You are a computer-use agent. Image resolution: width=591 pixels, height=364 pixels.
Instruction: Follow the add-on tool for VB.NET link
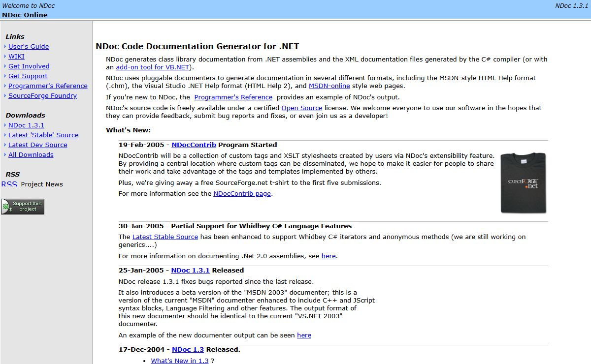[x=153, y=67]
